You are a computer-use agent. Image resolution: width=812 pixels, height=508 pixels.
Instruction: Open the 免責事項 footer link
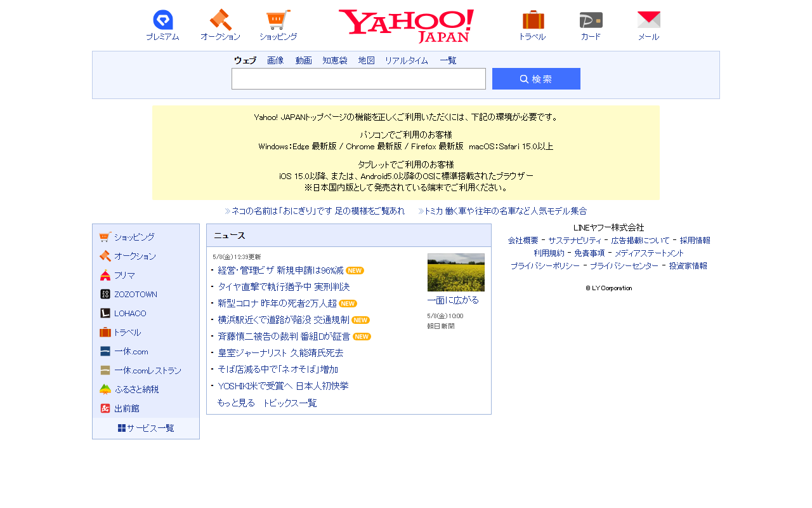pyautogui.click(x=589, y=253)
